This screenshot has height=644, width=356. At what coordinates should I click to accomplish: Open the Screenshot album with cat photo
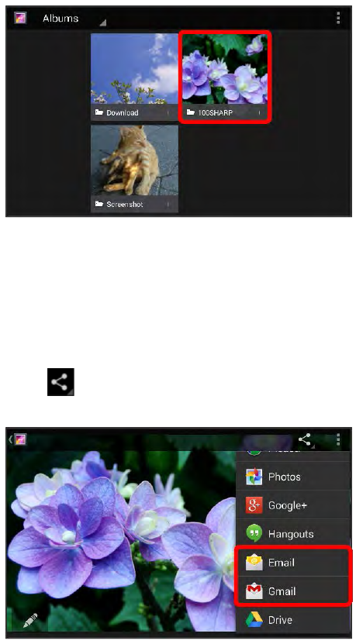pos(134,168)
